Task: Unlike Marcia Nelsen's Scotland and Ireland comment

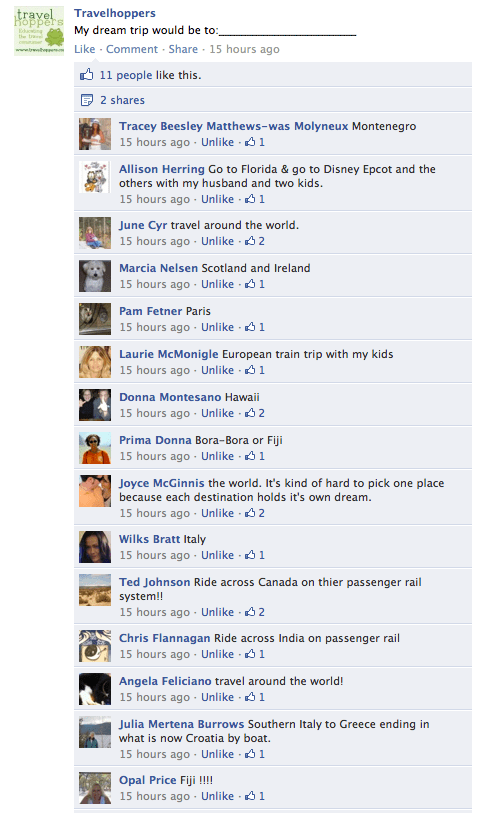Action: click(217, 284)
